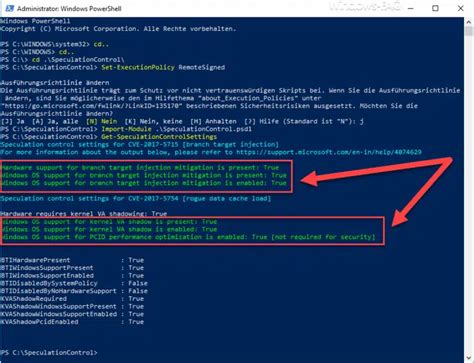Click the 'cd .\SpeculationControl\' command line
This screenshot has width=474, height=363.
tap(62, 60)
